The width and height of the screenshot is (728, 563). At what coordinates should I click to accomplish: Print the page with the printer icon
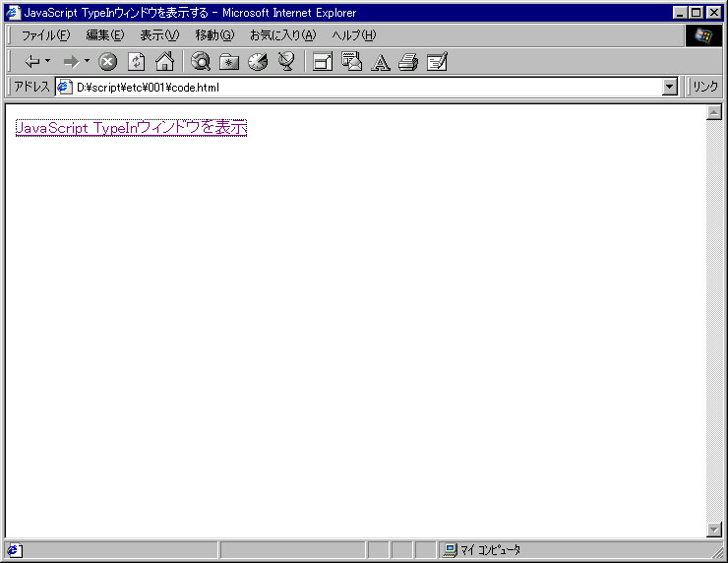click(x=408, y=61)
